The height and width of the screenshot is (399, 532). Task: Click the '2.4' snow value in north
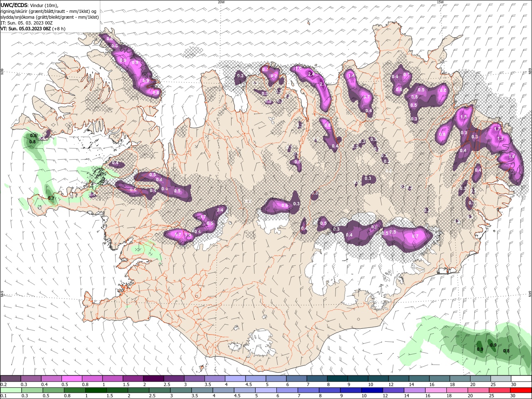312,74
